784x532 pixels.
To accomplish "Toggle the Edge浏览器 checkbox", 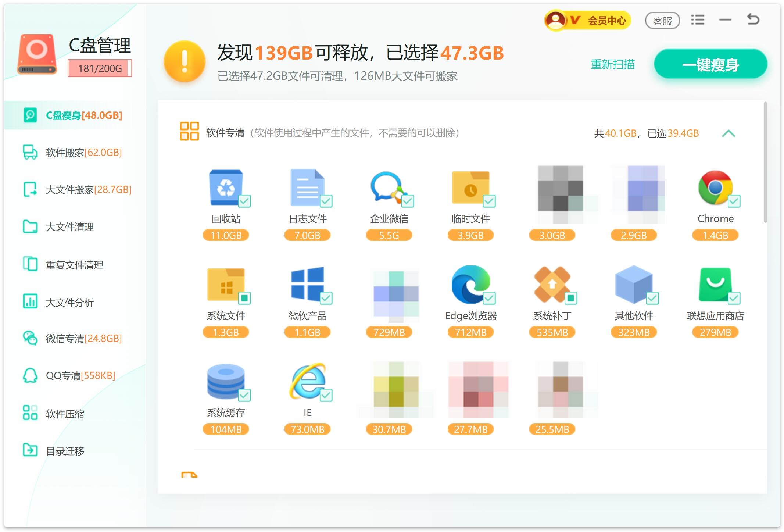I will point(490,298).
